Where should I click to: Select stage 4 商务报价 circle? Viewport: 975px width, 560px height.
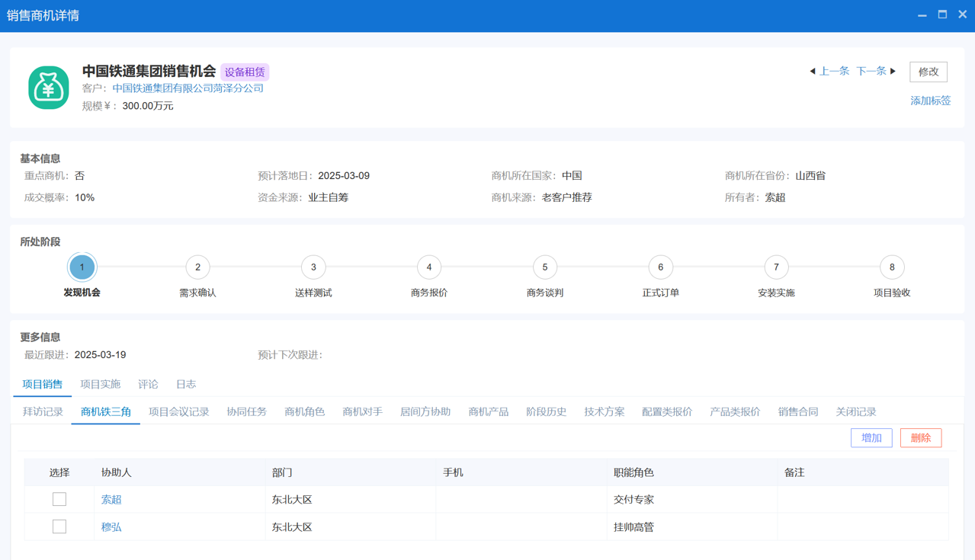click(429, 267)
